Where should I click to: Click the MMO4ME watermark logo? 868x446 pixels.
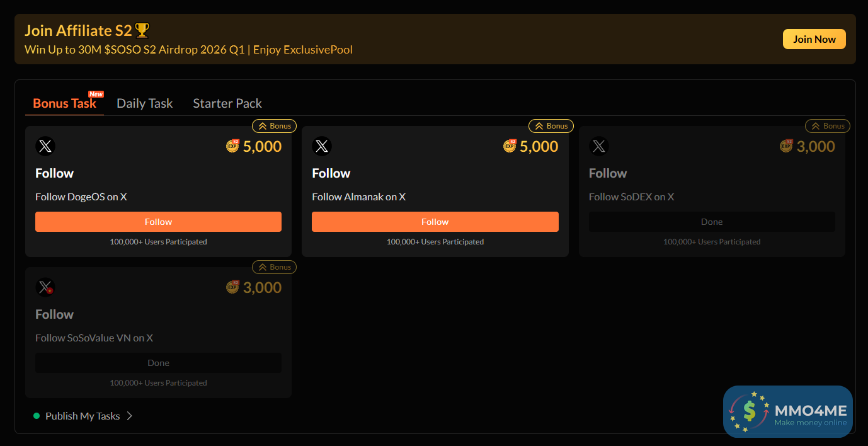787,411
